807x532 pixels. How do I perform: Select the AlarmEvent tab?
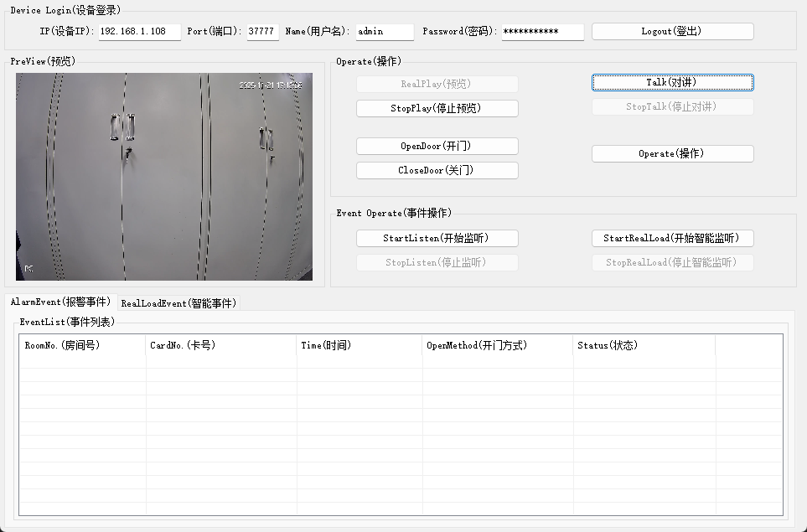(60, 302)
